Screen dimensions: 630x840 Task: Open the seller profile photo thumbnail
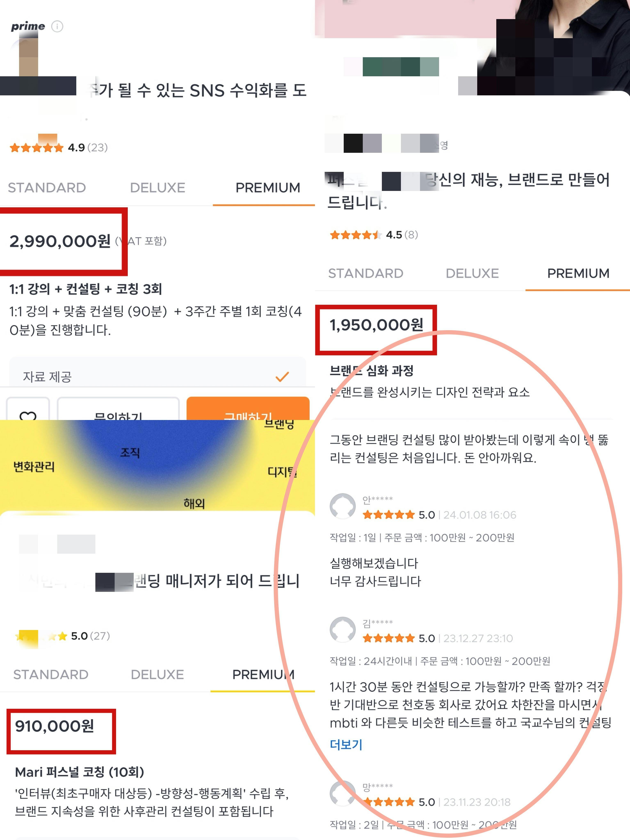tap(553, 47)
